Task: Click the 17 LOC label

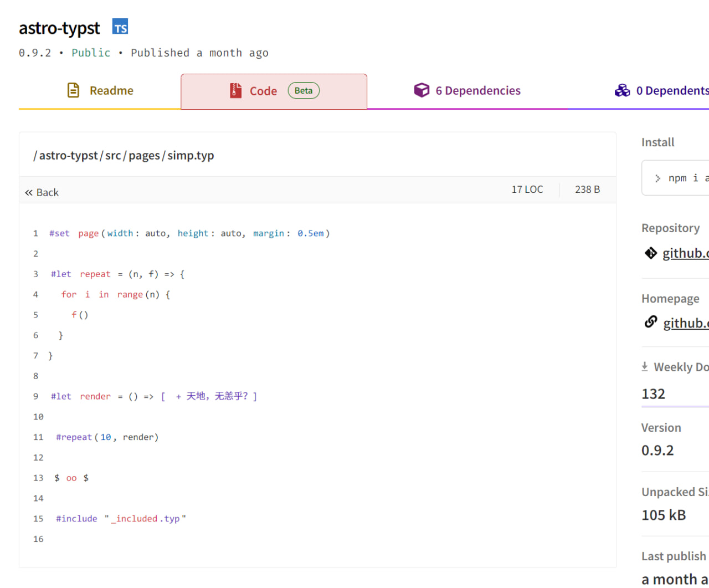Action: [527, 190]
